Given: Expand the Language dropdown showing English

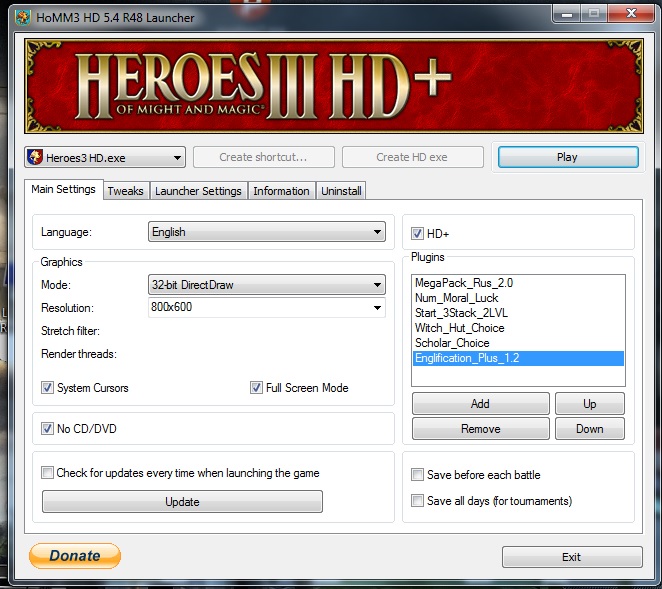Looking at the screenshot, I should tap(267, 232).
